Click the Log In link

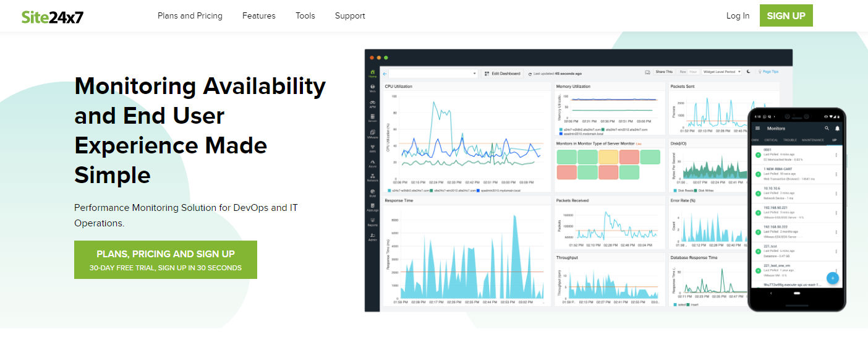pyautogui.click(x=738, y=16)
